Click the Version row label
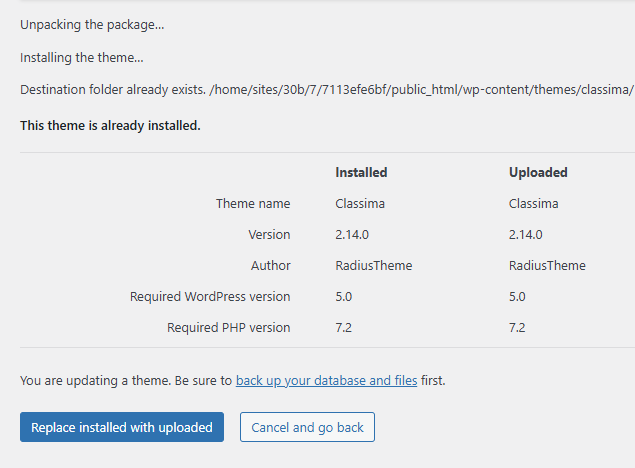Screen dimensions: 635x468 (x=269, y=234)
